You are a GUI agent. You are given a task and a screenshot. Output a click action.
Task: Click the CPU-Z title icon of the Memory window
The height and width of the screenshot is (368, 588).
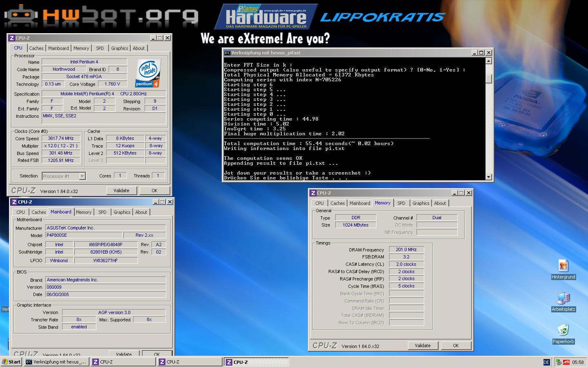[x=313, y=193]
